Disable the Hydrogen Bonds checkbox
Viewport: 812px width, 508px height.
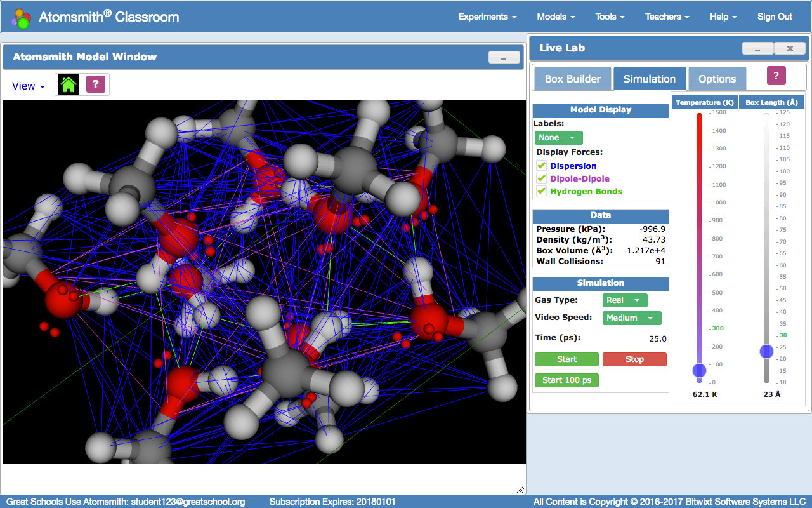[x=542, y=191]
